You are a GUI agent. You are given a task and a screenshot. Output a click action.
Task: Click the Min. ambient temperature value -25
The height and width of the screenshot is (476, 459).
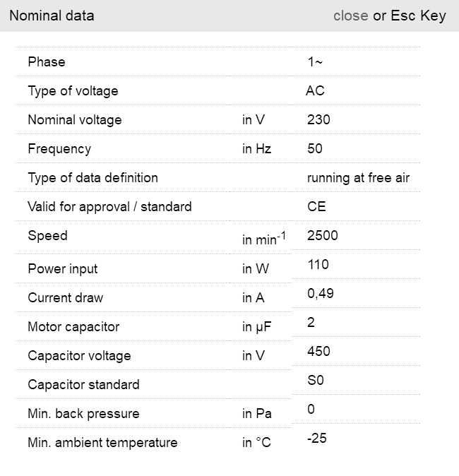(317, 439)
